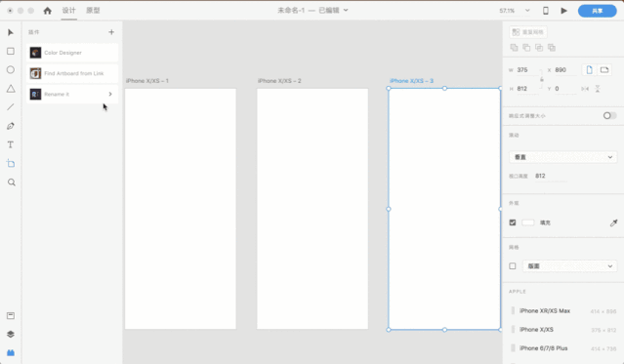Select artboard title iPhone X/XS – 3

coord(411,81)
